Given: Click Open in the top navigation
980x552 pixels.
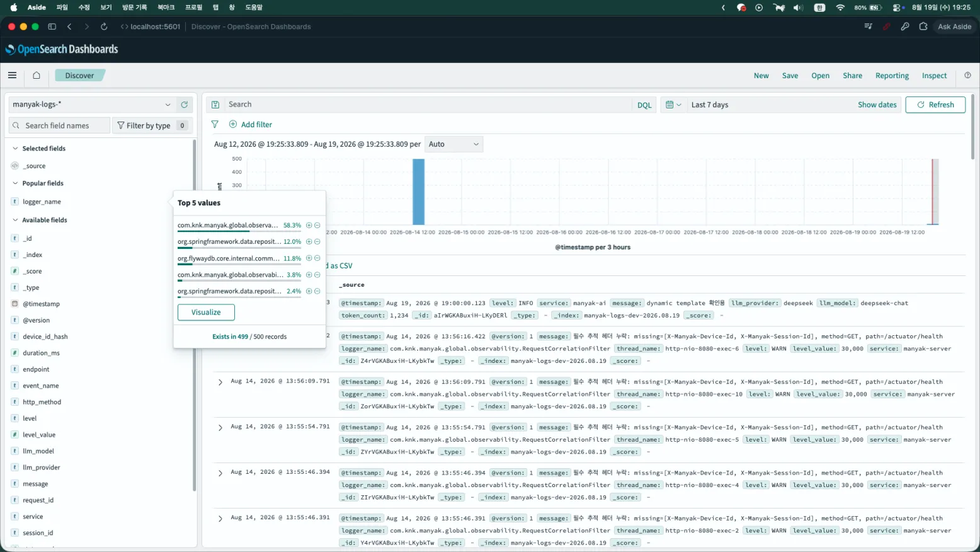Looking at the screenshot, I should click(820, 76).
